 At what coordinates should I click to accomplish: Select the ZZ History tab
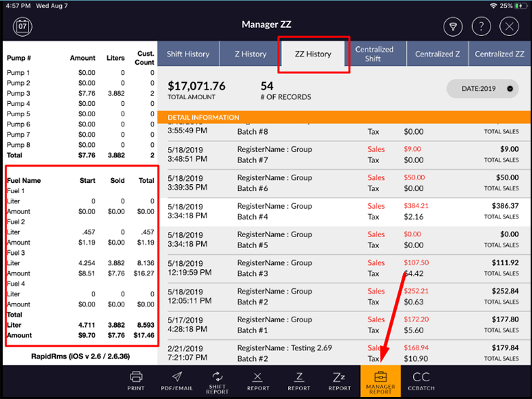tap(313, 54)
